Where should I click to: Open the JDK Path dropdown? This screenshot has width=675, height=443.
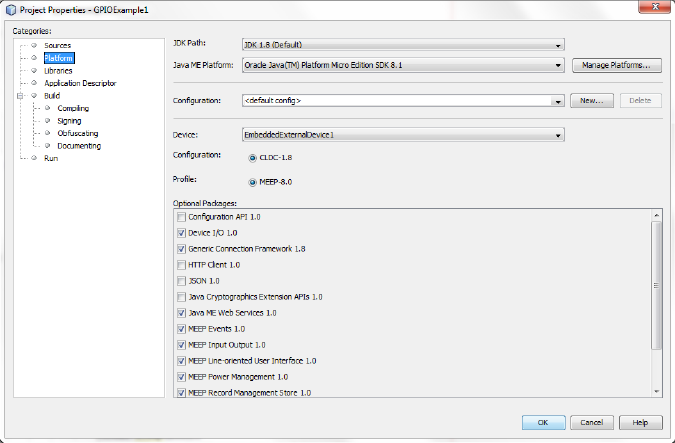[x=403, y=45]
